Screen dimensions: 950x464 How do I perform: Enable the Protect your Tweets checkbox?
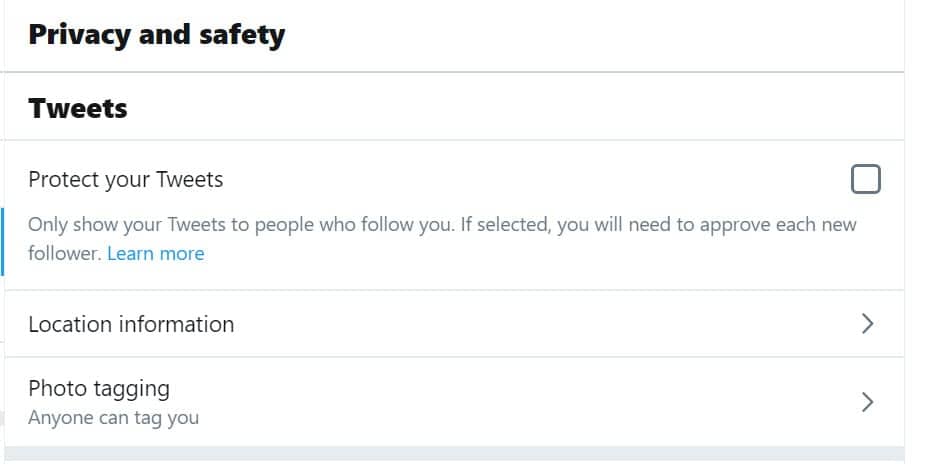[865, 180]
